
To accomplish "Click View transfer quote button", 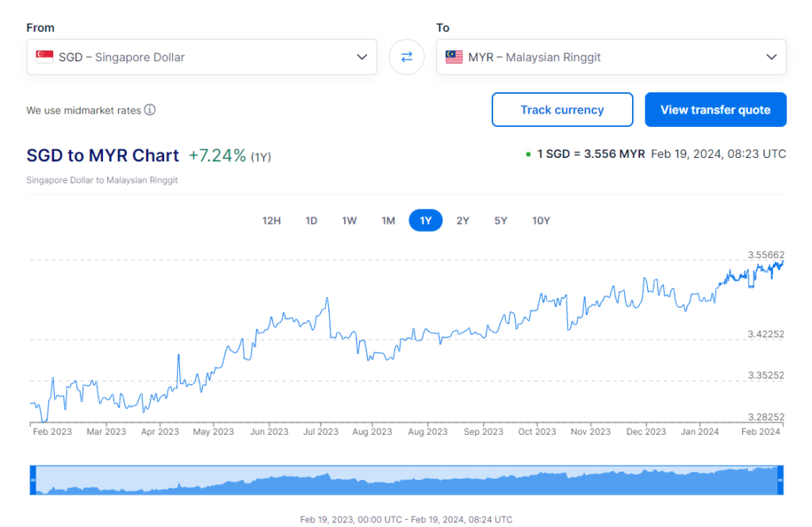I will [715, 110].
